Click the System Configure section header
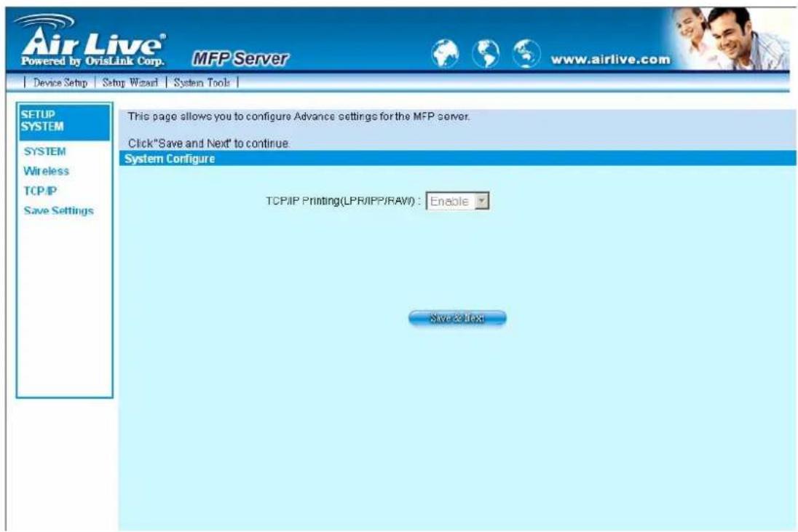798x532 pixels. [457, 159]
